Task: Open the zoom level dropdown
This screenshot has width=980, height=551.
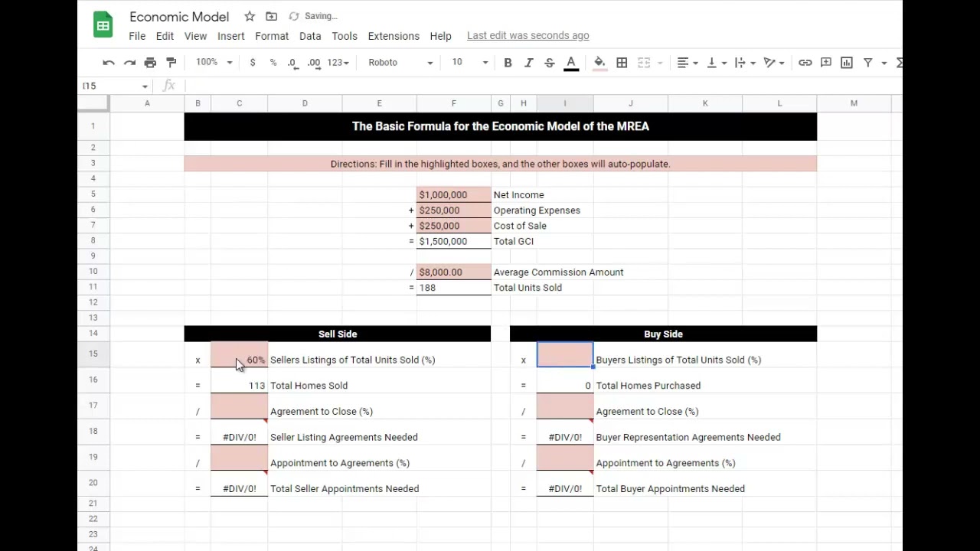Action: click(214, 63)
